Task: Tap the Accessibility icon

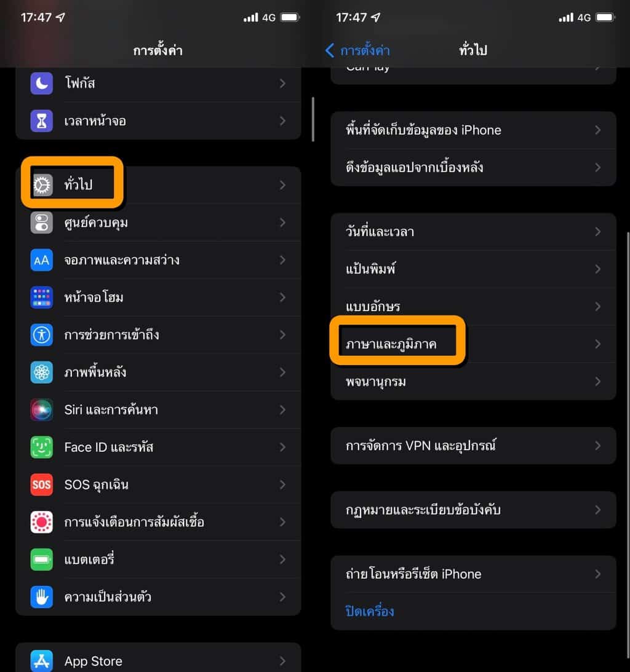Action: coord(42,334)
